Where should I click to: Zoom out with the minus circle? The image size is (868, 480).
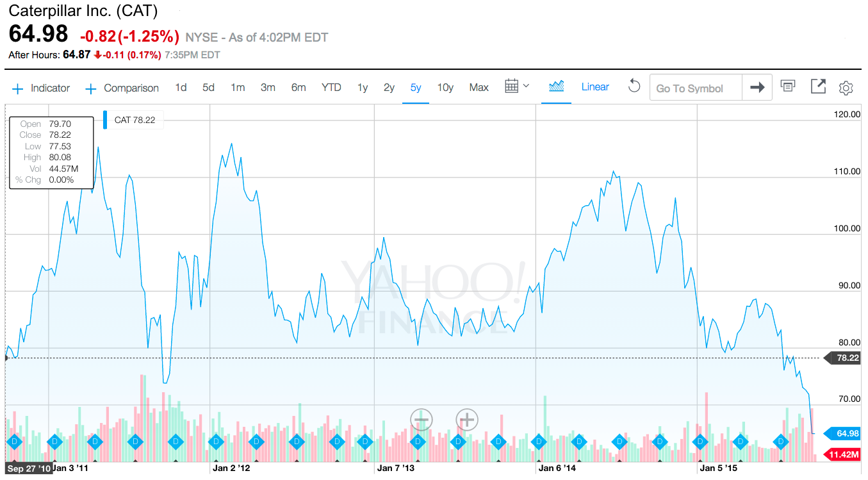[x=422, y=420]
